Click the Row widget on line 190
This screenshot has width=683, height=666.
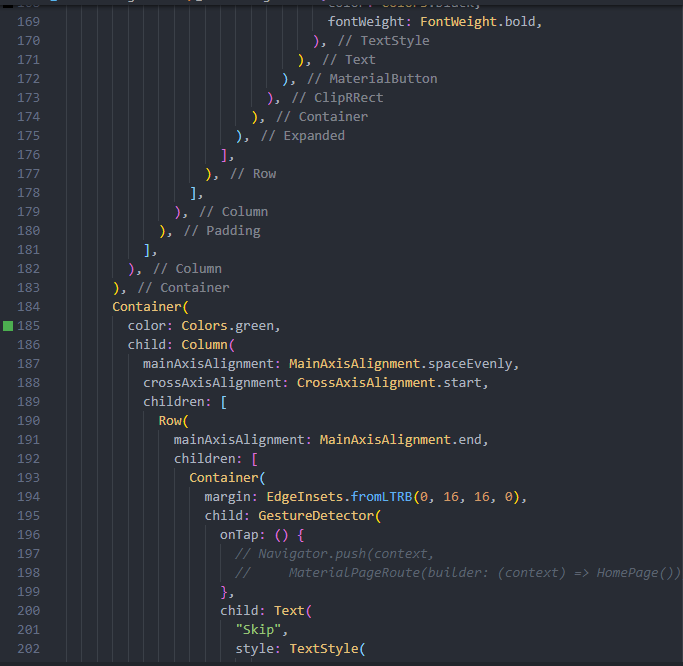(170, 421)
